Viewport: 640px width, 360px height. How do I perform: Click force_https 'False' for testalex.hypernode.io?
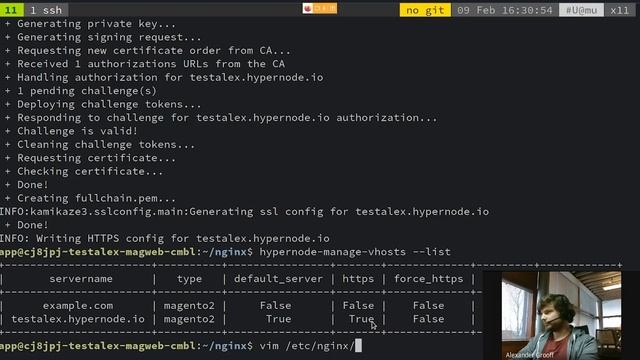[x=429, y=319]
